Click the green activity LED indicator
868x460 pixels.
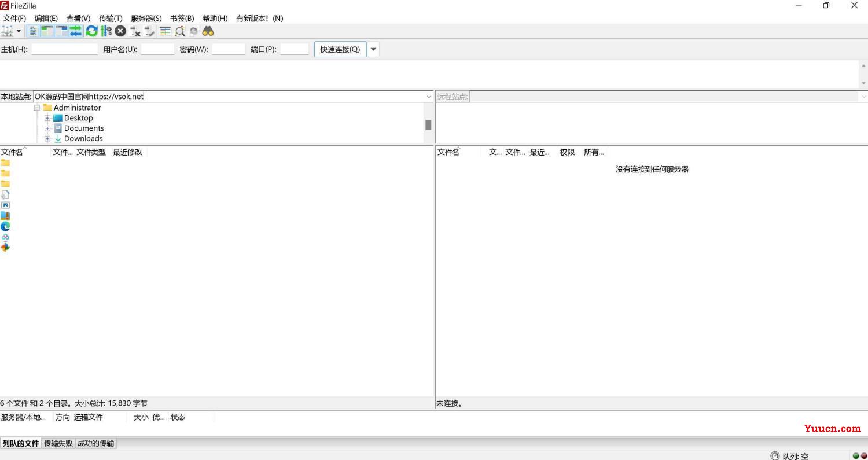click(x=856, y=455)
